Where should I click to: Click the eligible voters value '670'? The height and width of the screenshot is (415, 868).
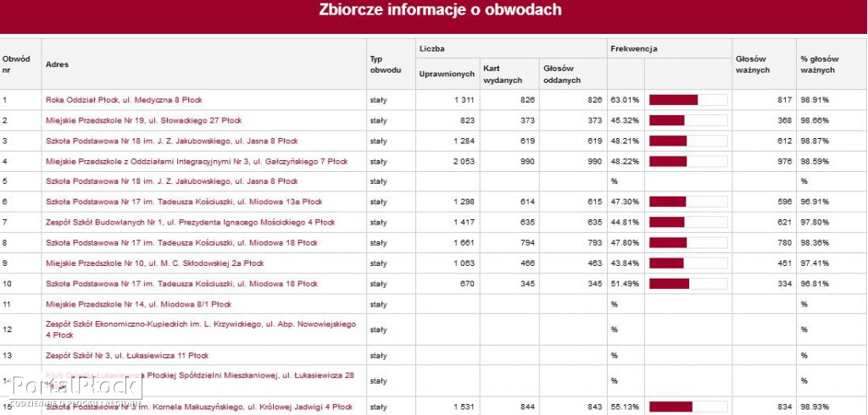click(467, 284)
